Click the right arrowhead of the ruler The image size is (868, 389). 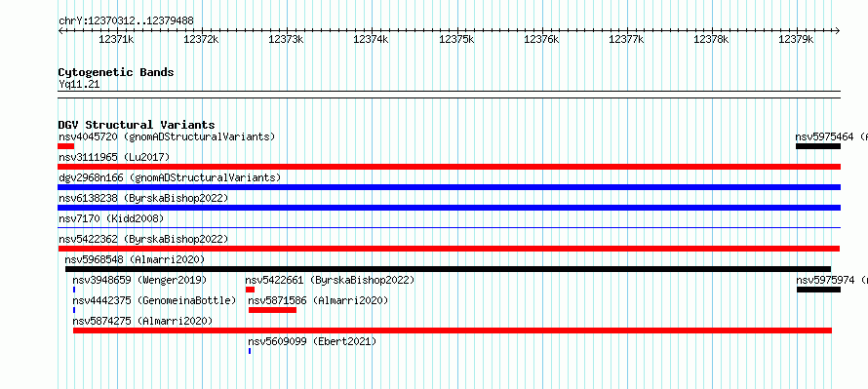[x=838, y=30]
